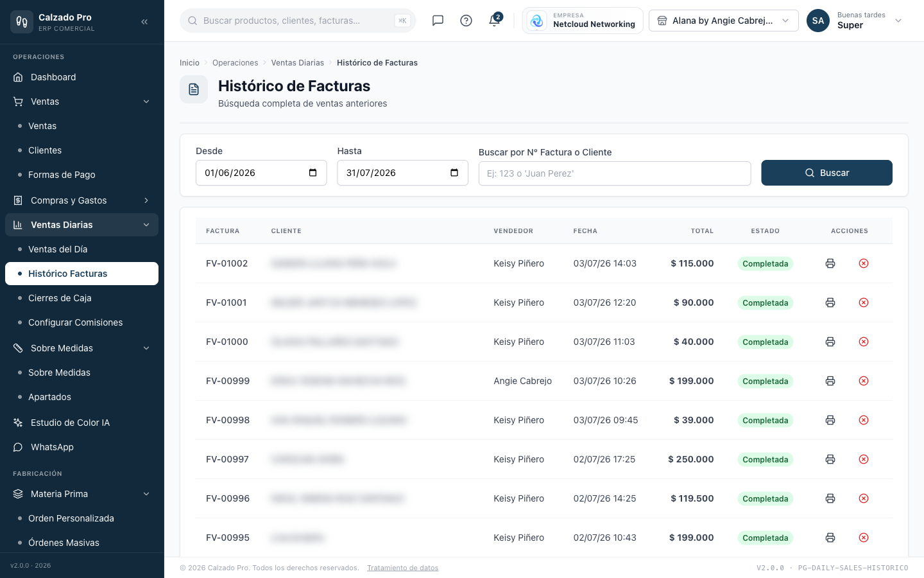The height and width of the screenshot is (578, 924).
Task: Open Cierres de Caja page
Action: (81, 298)
